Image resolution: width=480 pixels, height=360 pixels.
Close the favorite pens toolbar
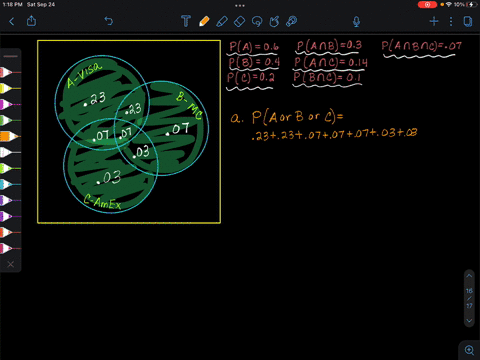click(11, 264)
